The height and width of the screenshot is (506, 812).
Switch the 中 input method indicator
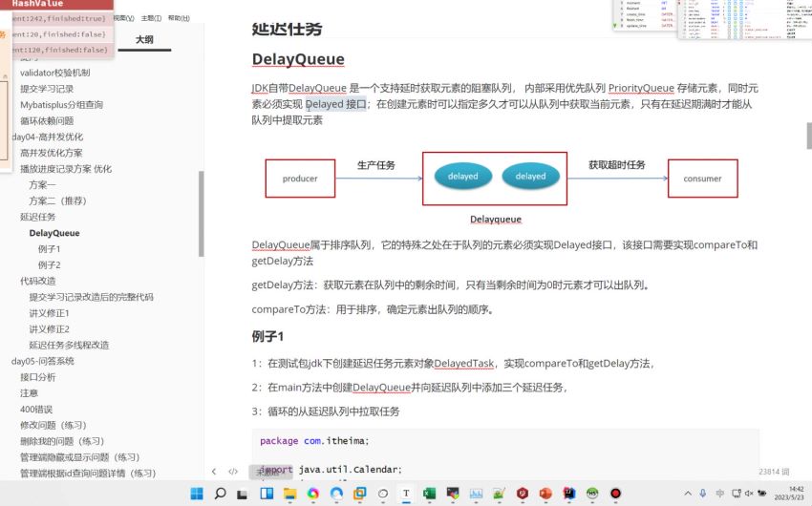[720, 494]
